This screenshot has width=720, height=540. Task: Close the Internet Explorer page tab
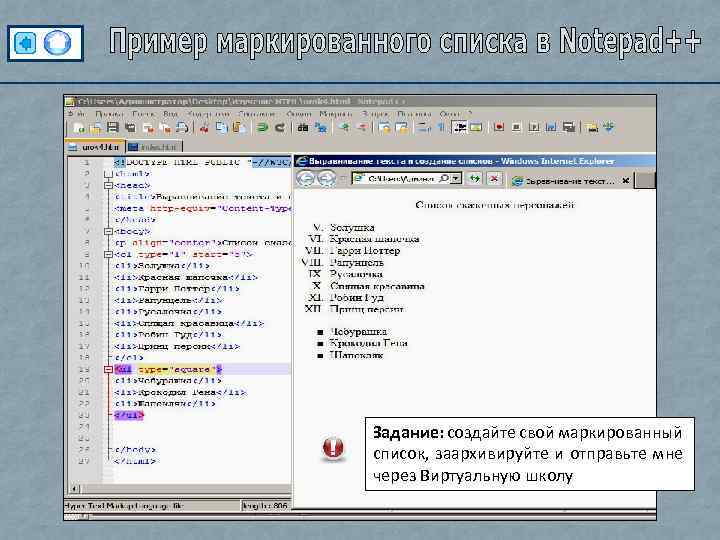[625, 181]
